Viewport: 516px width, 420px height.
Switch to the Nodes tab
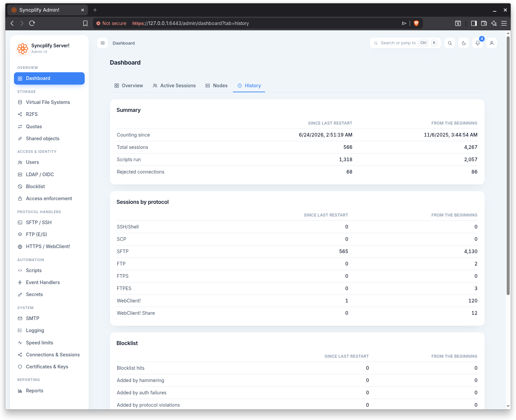click(216, 86)
